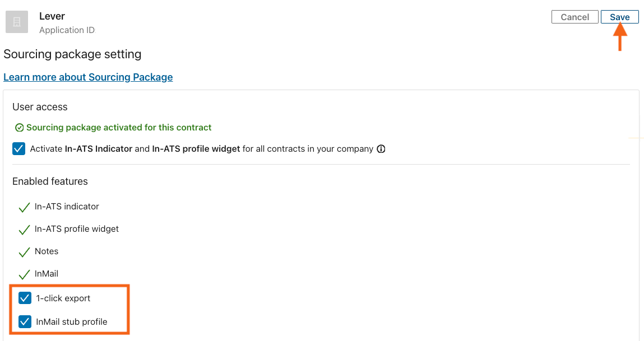Viewport: 644px width, 341px height.
Task: Open the Learn more about Sourcing Package link
Action: tap(88, 77)
